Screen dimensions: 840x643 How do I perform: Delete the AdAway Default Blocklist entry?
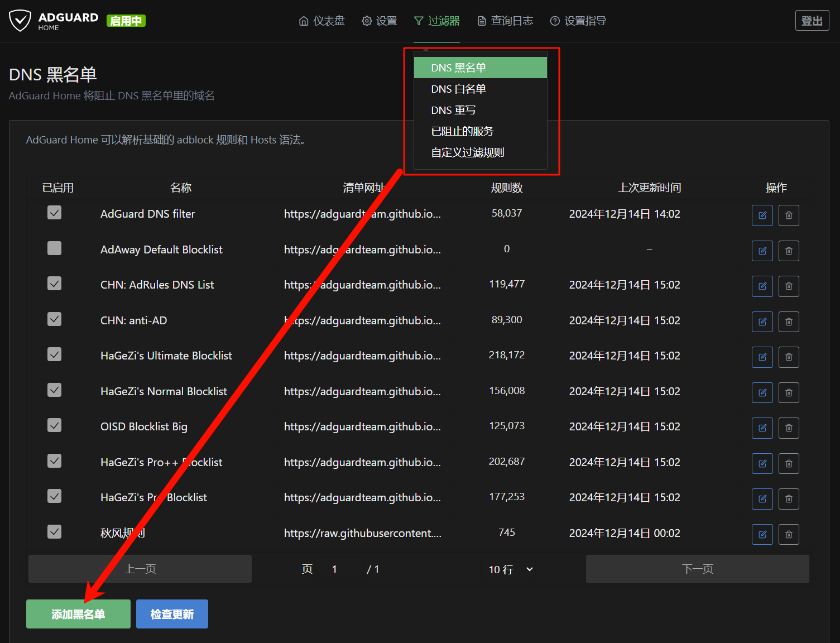click(789, 251)
